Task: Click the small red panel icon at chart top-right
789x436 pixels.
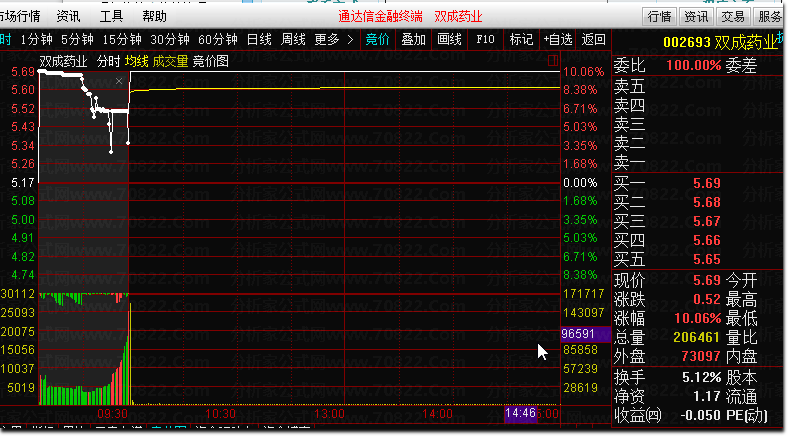Action: (x=553, y=61)
